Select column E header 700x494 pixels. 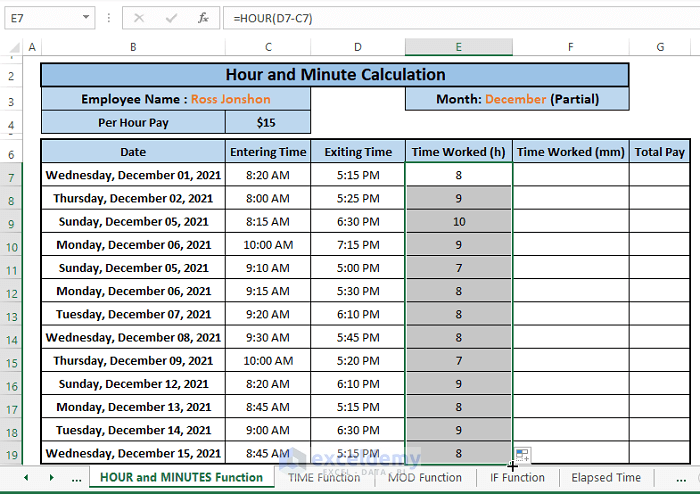pyautogui.click(x=458, y=47)
